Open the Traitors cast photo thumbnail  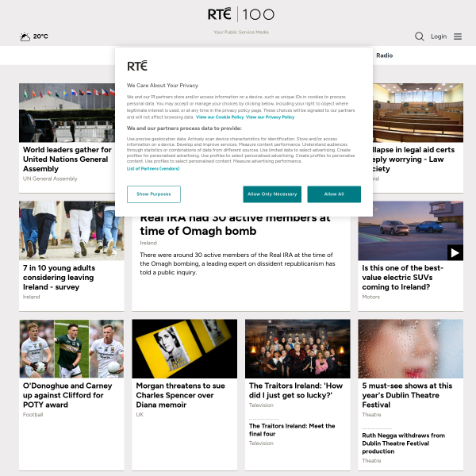pyautogui.click(x=297, y=348)
